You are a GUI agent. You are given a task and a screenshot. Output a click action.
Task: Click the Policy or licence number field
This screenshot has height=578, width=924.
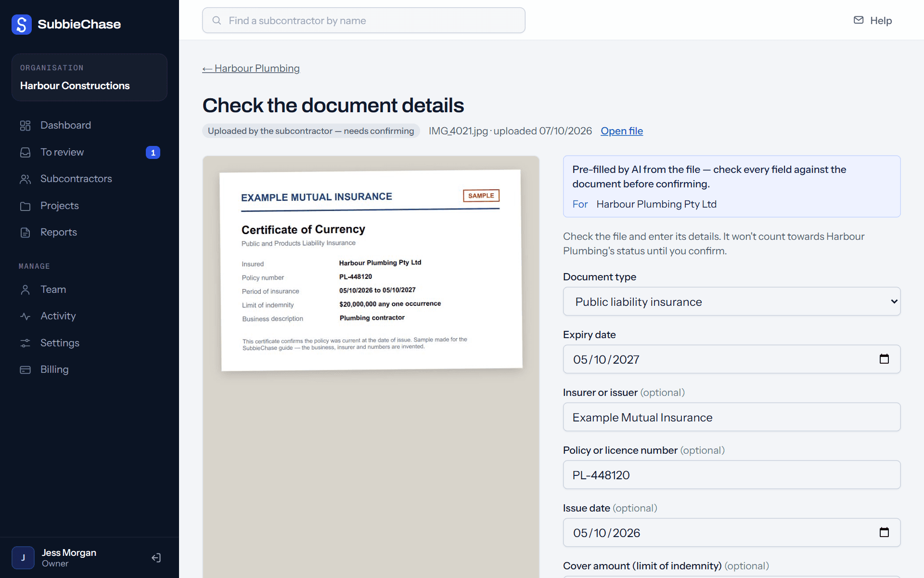click(x=731, y=475)
